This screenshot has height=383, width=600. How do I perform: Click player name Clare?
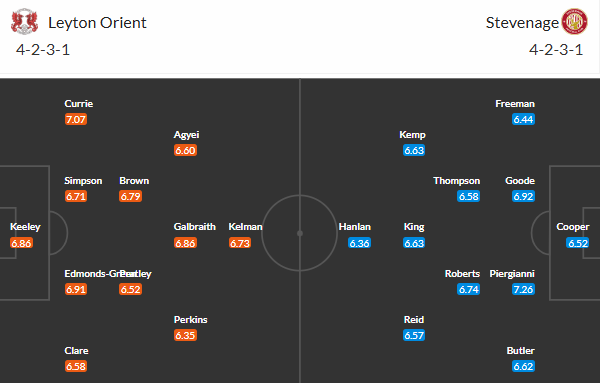click(x=77, y=350)
